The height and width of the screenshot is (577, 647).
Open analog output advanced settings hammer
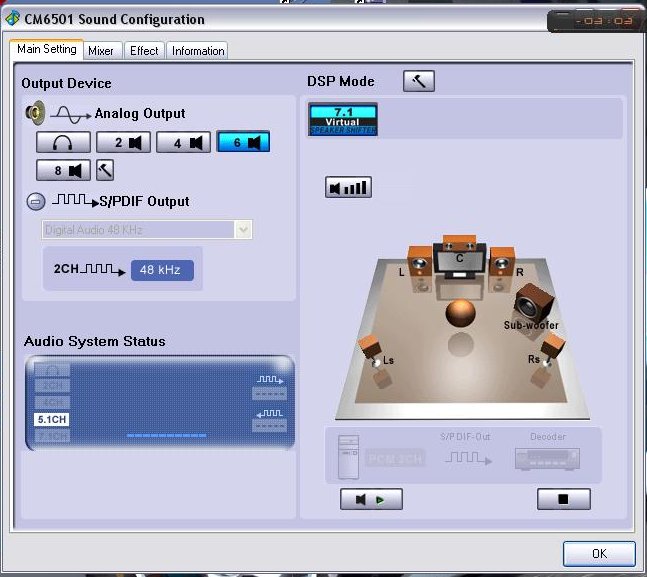[105, 170]
